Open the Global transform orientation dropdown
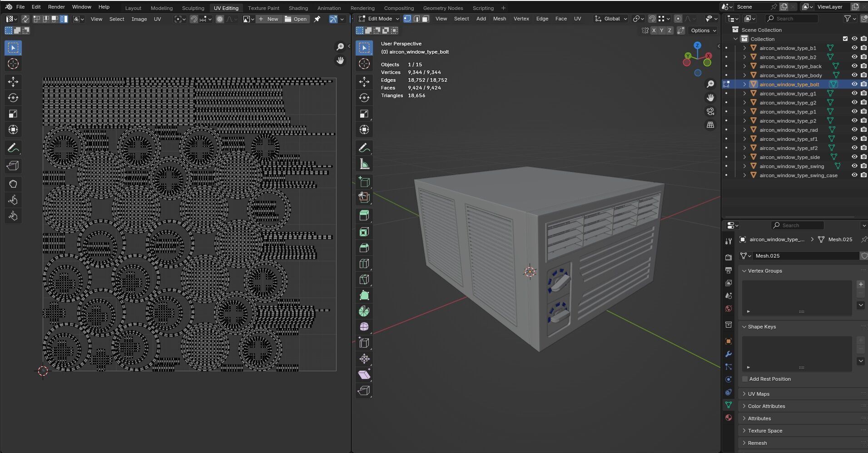Image resolution: width=868 pixels, height=453 pixels. [x=611, y=19]
